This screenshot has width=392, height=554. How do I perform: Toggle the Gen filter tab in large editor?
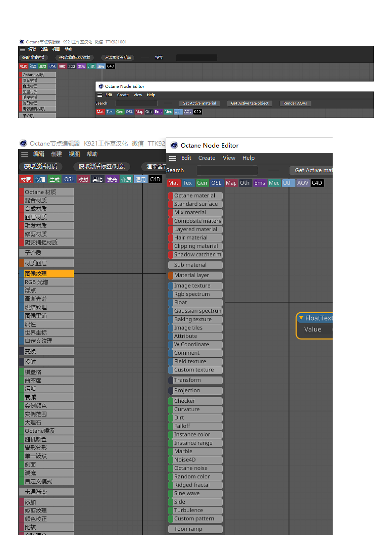point(202,183)
